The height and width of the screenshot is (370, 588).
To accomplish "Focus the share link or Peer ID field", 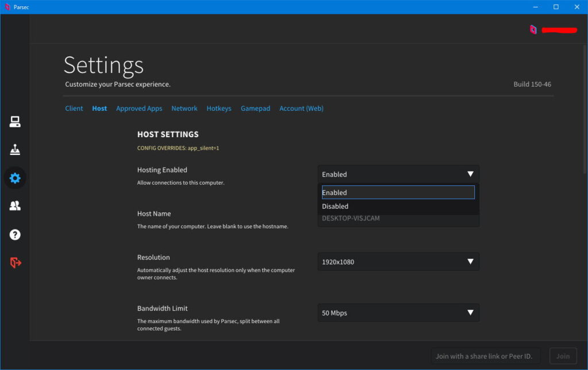I will (486, 356).
